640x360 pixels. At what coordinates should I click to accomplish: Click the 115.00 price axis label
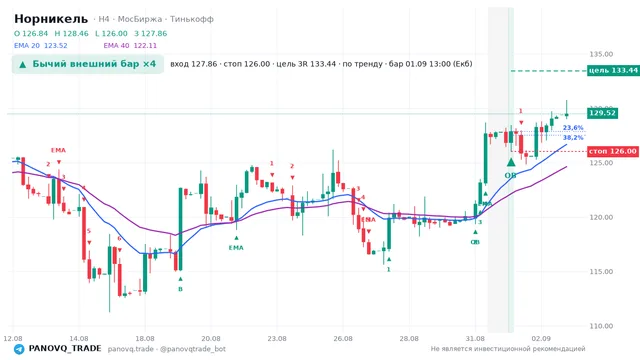pyautogui.click(x=601, y=272)
